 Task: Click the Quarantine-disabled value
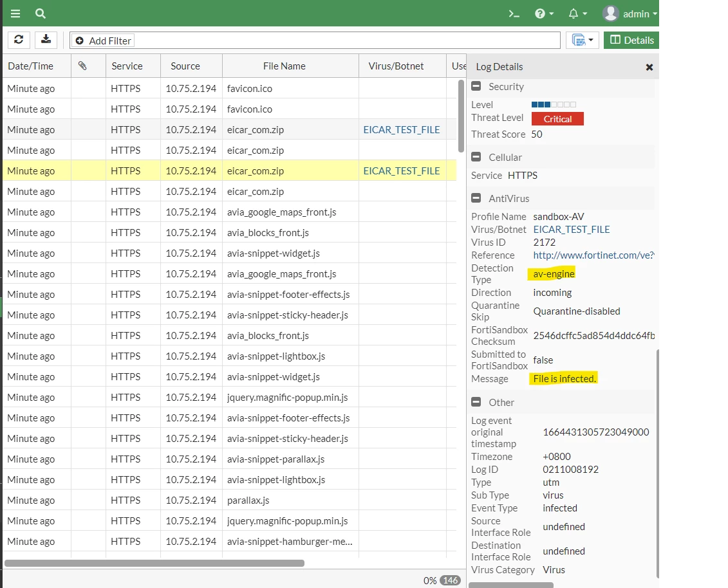click(x=577, y=311)
